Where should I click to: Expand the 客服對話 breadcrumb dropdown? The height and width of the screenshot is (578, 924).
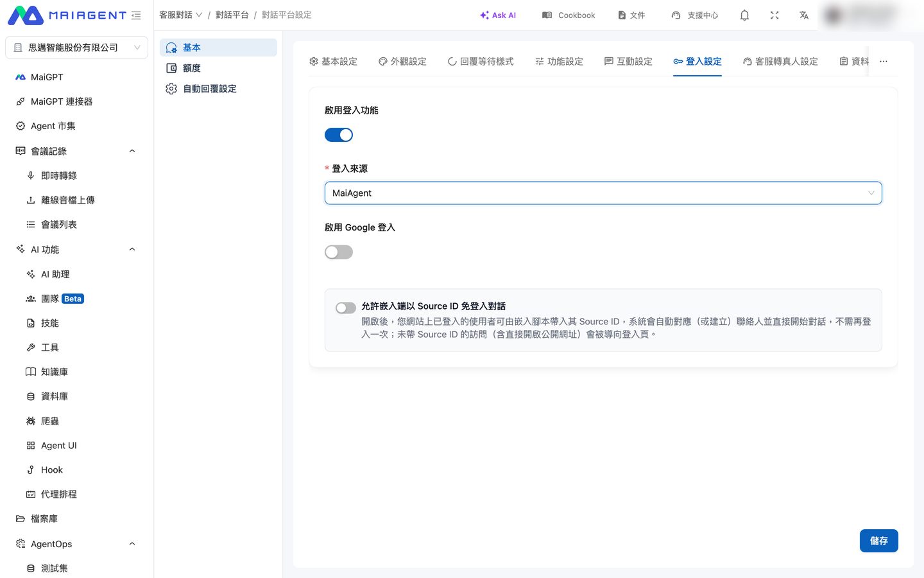(x=181, y=15)
